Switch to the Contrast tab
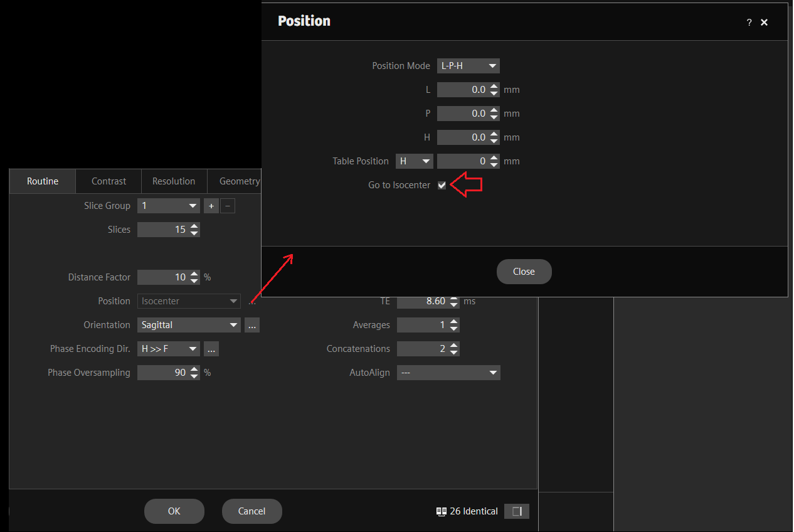 click(109, 181)
